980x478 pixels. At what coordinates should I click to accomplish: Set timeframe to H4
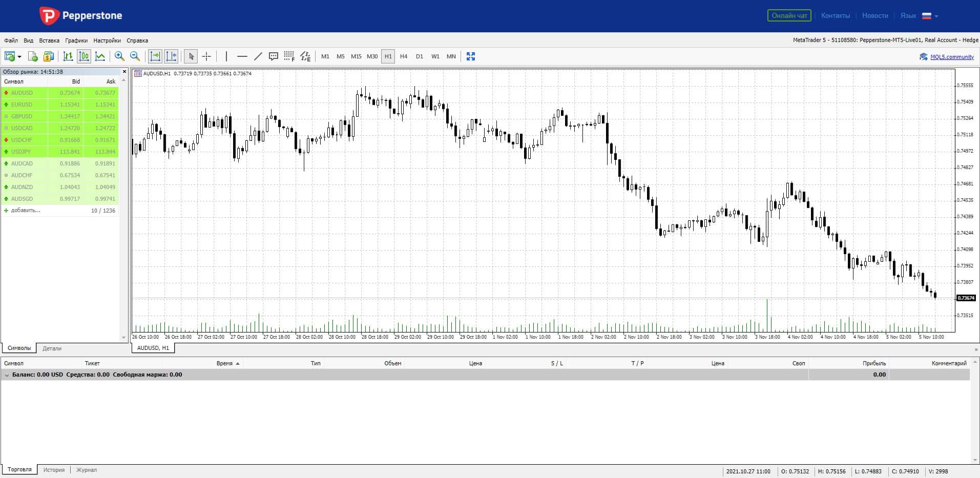(404, 56)
